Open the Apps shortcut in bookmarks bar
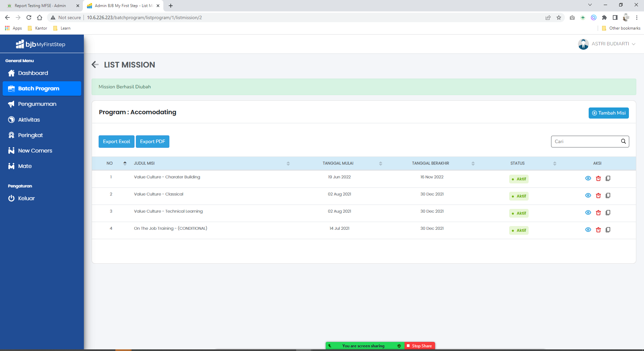 [x=13, y=28]
